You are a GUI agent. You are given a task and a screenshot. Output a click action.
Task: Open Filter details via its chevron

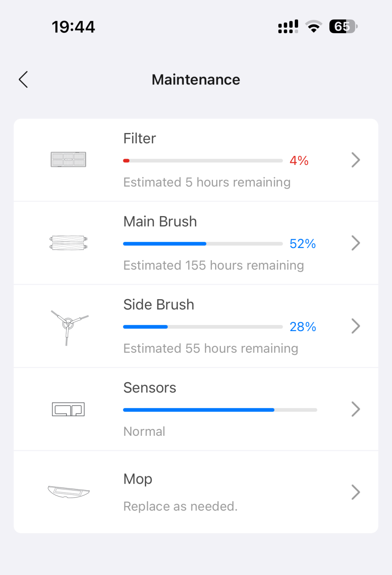click(x=355, y=160)
